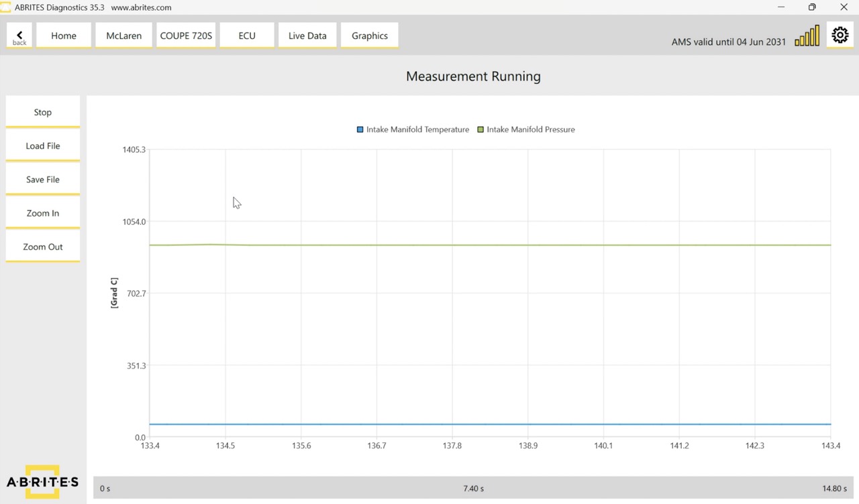Click the ABRITES title bar app icon

coord(5,7)
